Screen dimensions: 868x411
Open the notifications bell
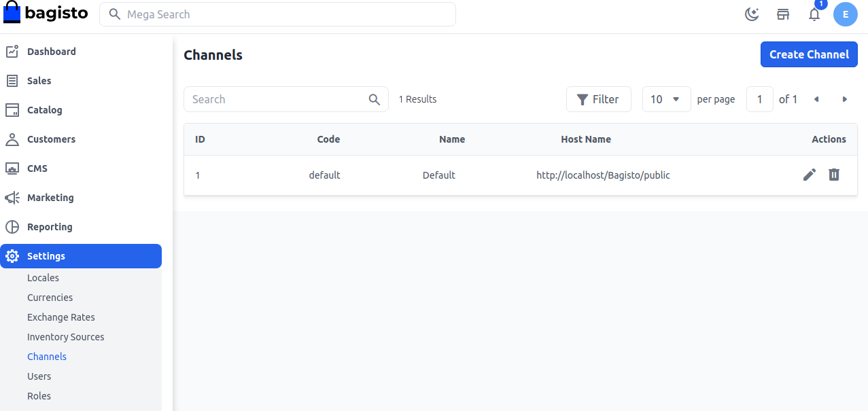[814, 14]
